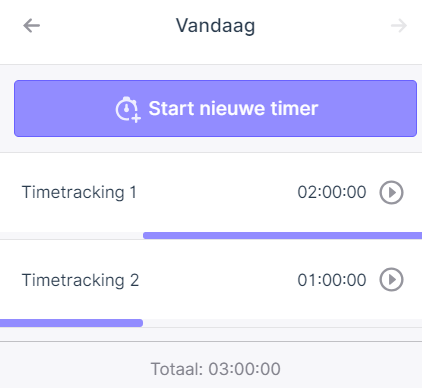Click the purple progress bar under Timetracking 1
The height and width of the screenshot is (388, 422).
click(x=282, y=236)
